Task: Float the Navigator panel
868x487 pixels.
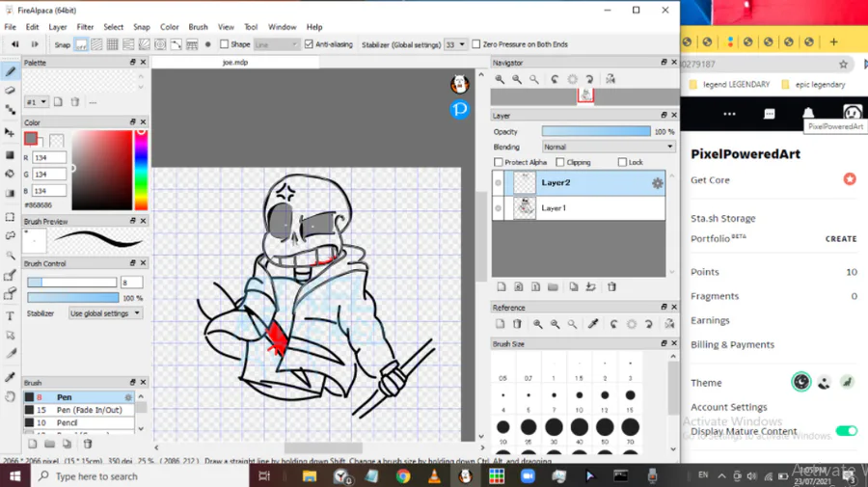Action: tap(664, 62)
